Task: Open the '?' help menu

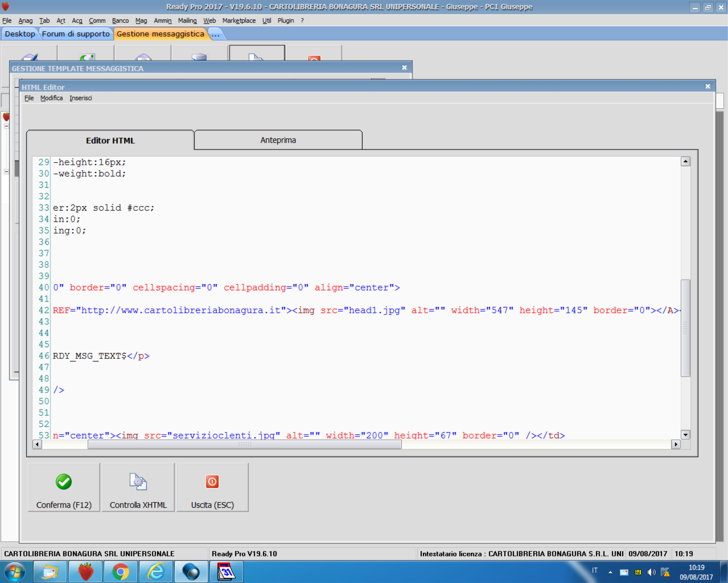Action: 302,21
